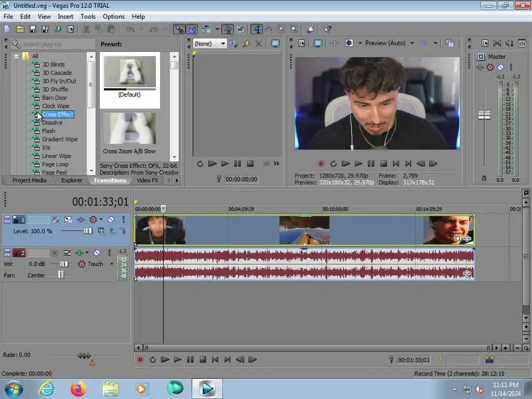Click Stop in the trimmer transport
This screenshot has height=399, width=532.
(x=250, y=164)
